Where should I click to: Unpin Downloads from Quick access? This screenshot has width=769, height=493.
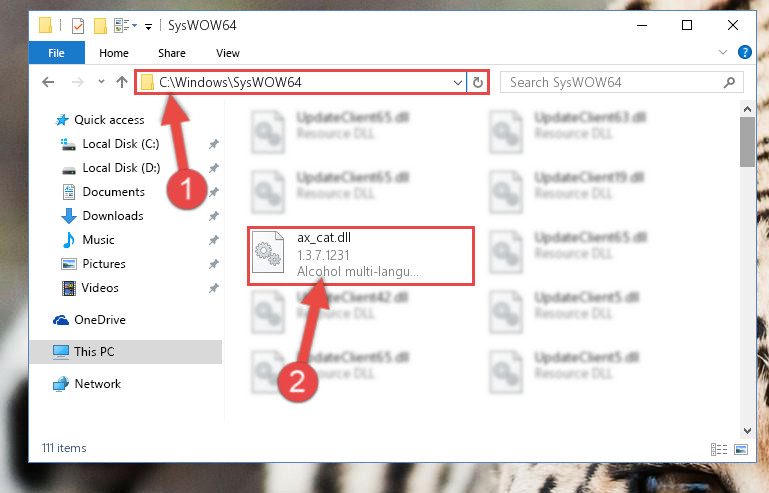[213, 216]
